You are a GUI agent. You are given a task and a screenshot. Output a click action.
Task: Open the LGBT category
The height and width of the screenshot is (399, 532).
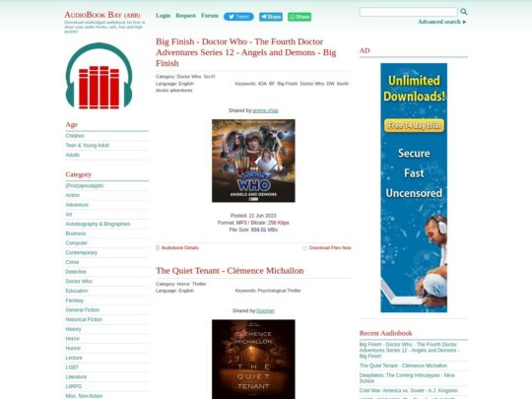point(72,367)
